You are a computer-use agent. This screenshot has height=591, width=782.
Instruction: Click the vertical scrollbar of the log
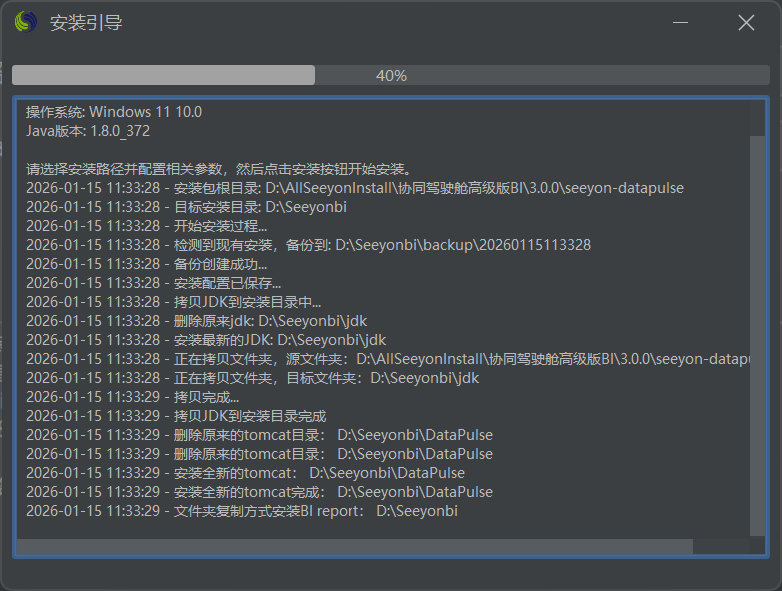pos(757,330)
